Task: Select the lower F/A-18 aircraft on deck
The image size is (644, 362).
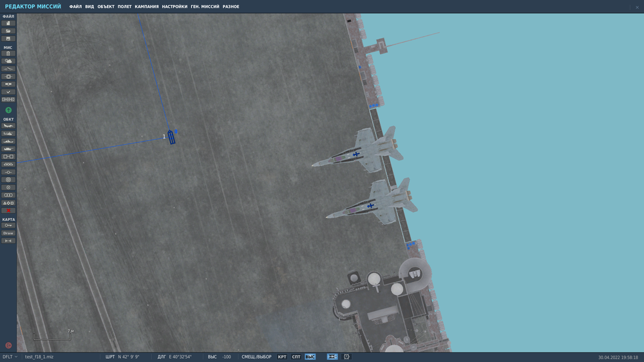Action: click(x=371, y=205)
